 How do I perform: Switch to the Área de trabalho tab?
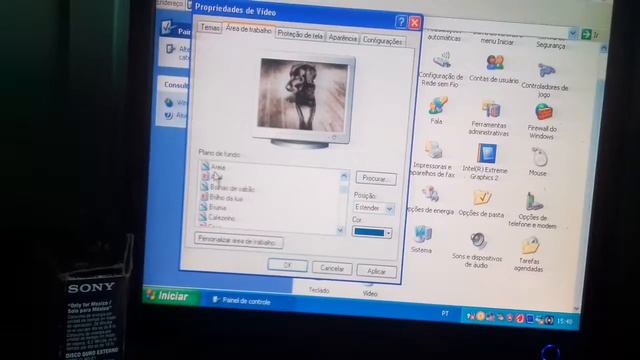click(x=248, y=29)
